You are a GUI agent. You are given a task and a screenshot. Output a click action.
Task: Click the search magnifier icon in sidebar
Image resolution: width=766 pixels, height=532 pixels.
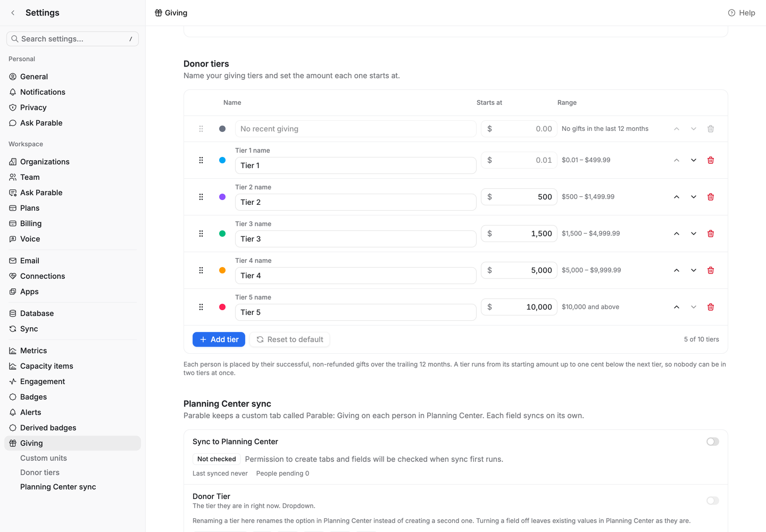point(15,39)
